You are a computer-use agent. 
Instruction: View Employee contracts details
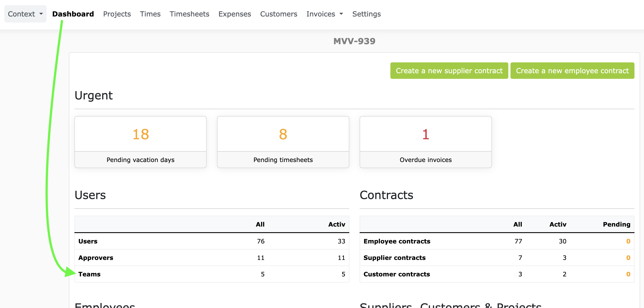(396, 241)
